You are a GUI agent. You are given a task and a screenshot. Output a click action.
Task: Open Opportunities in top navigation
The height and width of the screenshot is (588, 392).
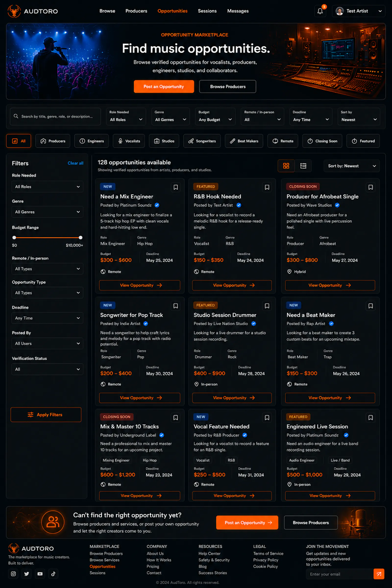[x=172, y=11]
